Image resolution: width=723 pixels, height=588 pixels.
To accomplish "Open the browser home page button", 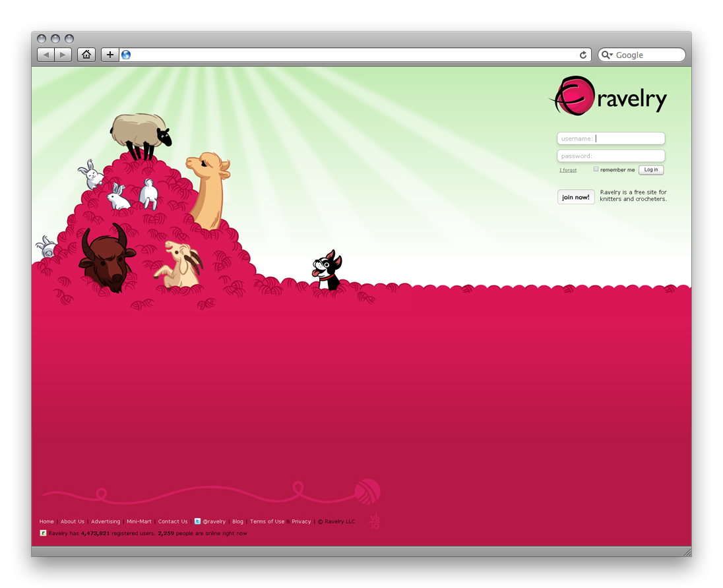I will click(86, 55).
